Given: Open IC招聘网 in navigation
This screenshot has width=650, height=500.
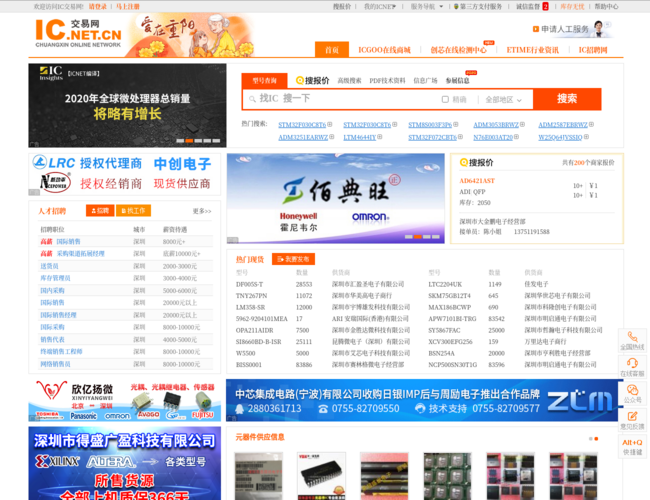Looking at the screenshot, I should click(593, 50).
